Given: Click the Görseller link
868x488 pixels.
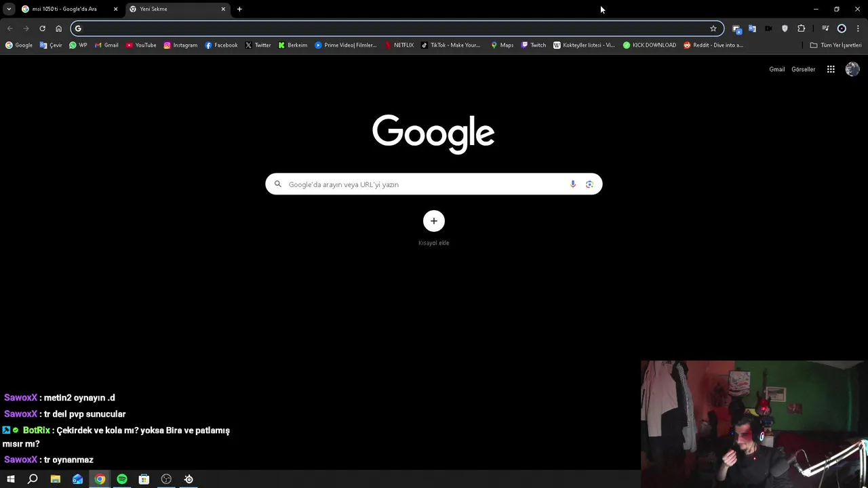Looking at the screenshot, I should click(804, 69).
